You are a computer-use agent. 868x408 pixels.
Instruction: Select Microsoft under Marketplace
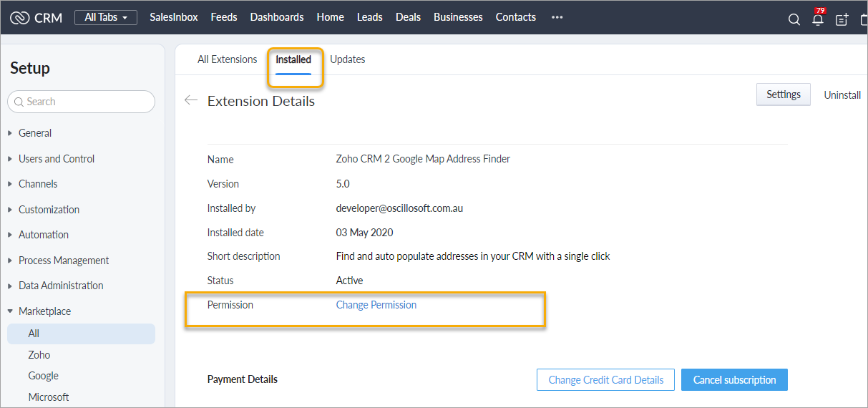pos(49,397)
